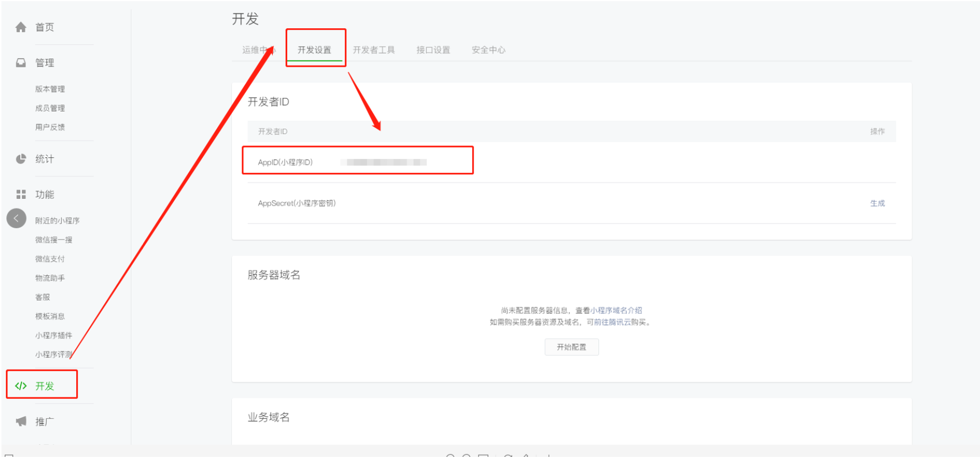Click the 开发者ID section heading
The width and height of the screenshot is (980, 457).
[268, 102]
